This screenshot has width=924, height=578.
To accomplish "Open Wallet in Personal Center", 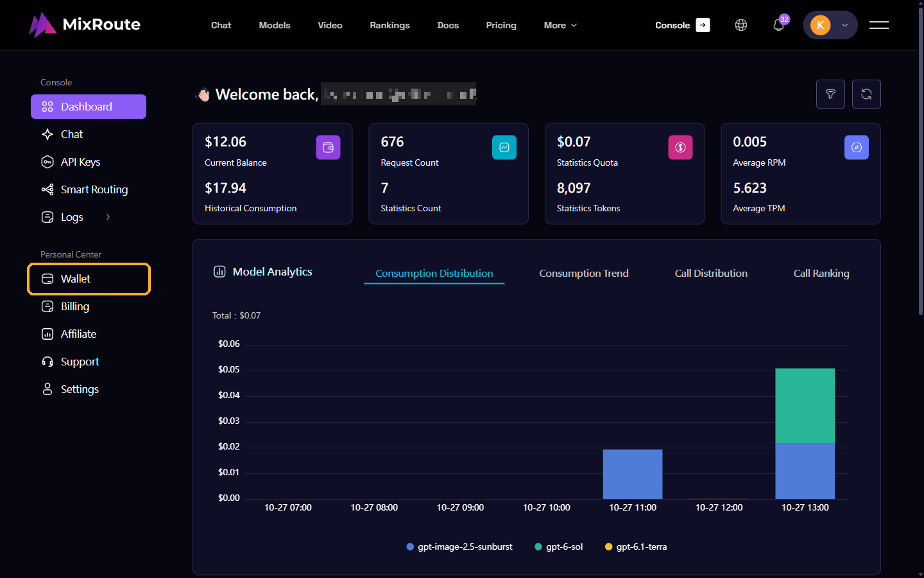I will 89,279.
